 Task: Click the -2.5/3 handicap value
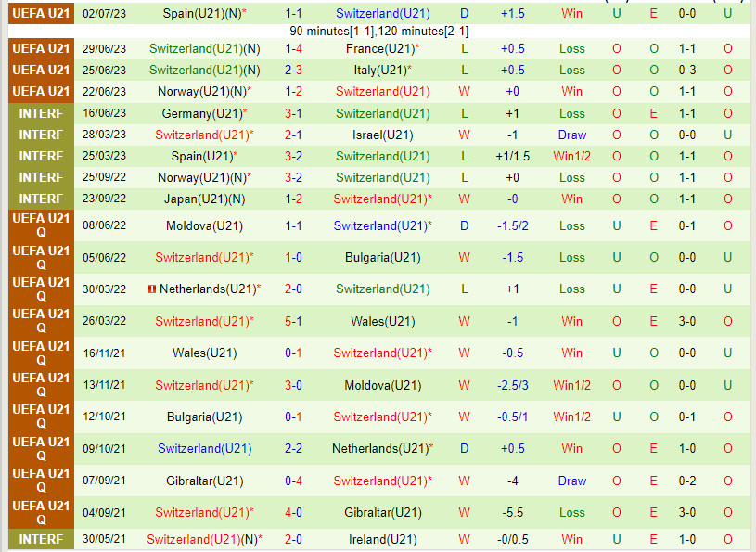513,385
